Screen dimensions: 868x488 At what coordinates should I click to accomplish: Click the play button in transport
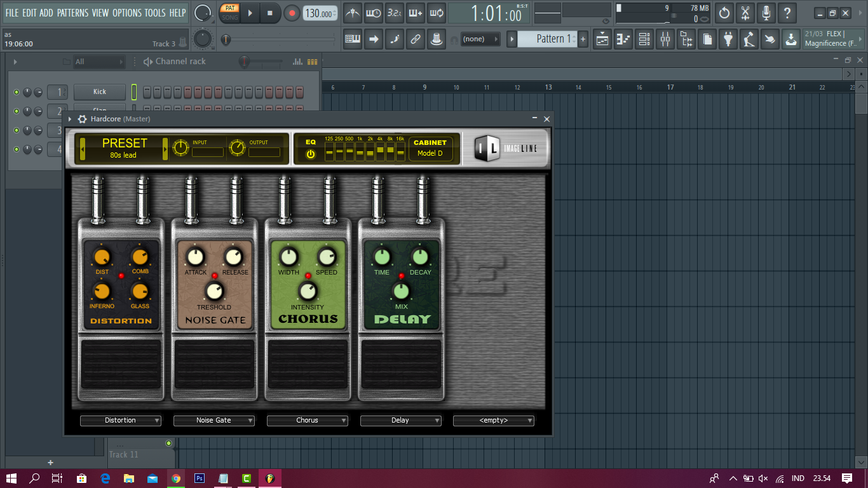[x=250, y=13]
